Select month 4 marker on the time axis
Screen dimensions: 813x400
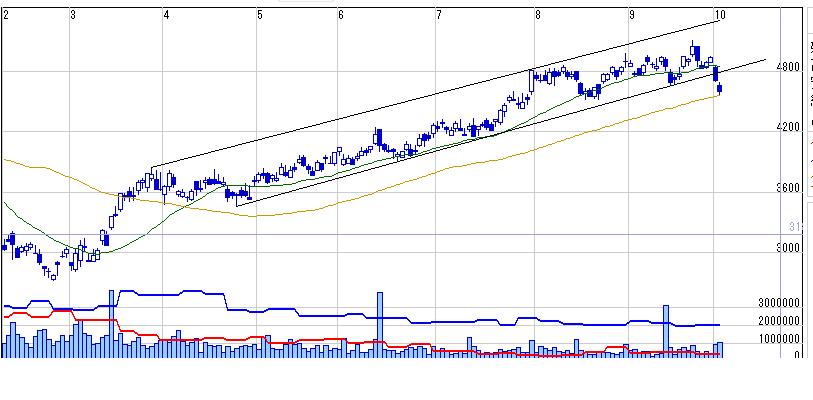[165, 15]
